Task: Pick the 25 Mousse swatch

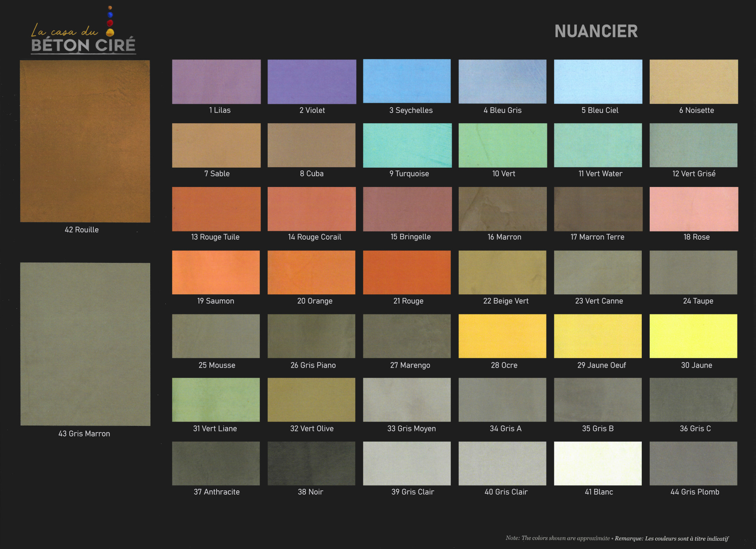Action: click(216, 336)
